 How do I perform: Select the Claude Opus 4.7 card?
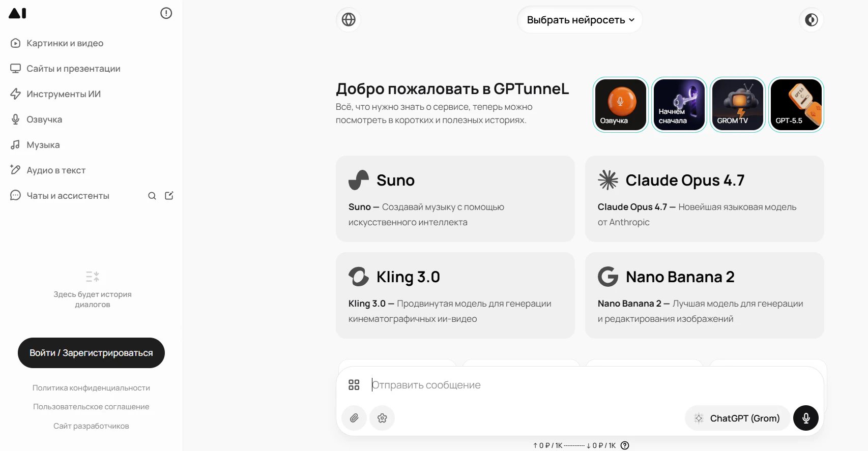tap(705, 199)
